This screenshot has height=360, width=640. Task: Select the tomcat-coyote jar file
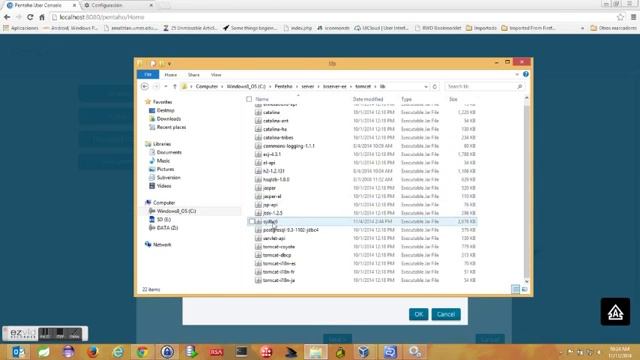(x=279, y=247)
